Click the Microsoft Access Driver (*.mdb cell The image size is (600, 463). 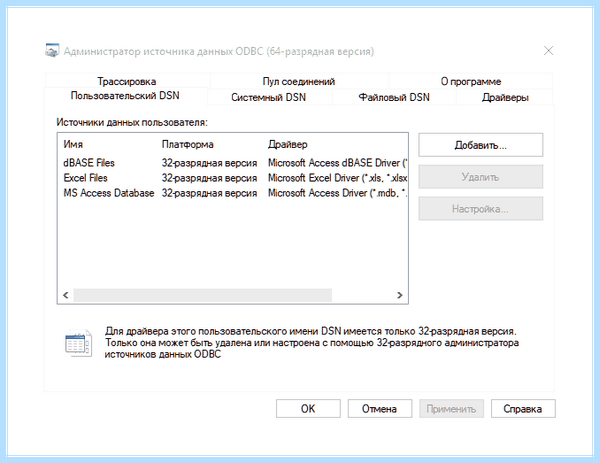pos(338,193)
